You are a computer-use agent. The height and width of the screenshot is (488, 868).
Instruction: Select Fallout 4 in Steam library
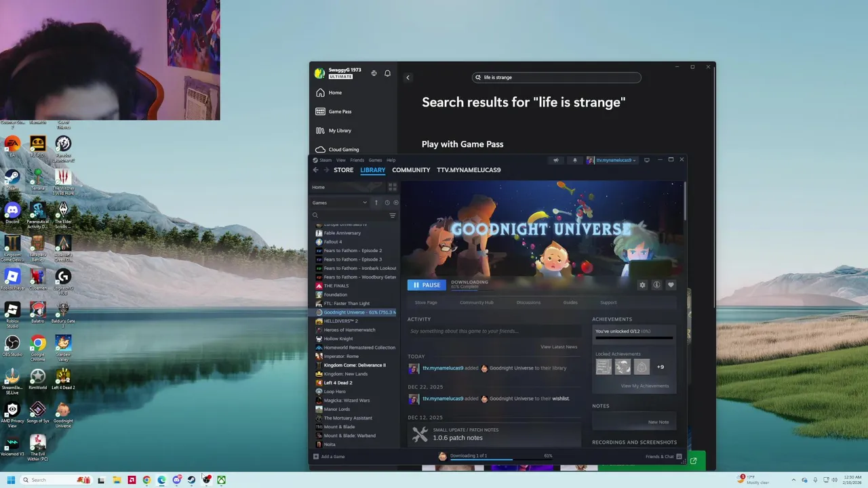[x=333, y=242]
